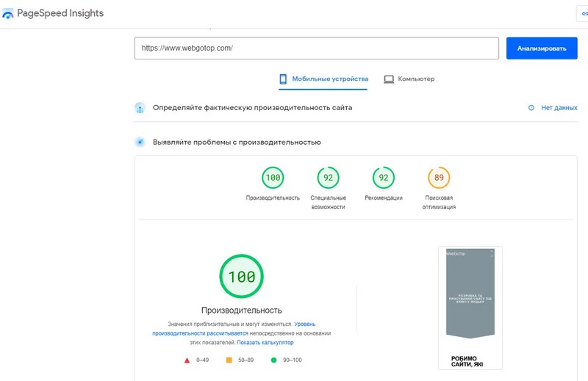This screenshot has width=588, height=381.
Task: Click the Производительность label under gauge
Action: tap(273, 197)
